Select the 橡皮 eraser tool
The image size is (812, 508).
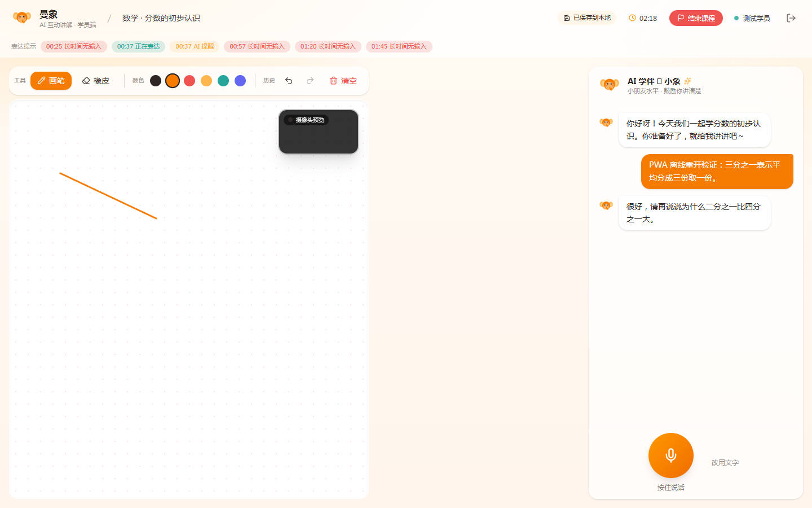point(95,81)
